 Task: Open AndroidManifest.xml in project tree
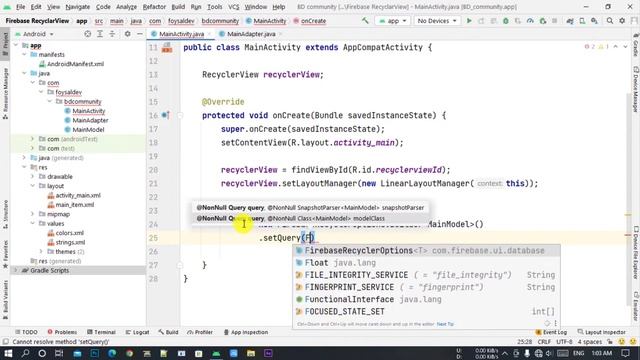75,64
